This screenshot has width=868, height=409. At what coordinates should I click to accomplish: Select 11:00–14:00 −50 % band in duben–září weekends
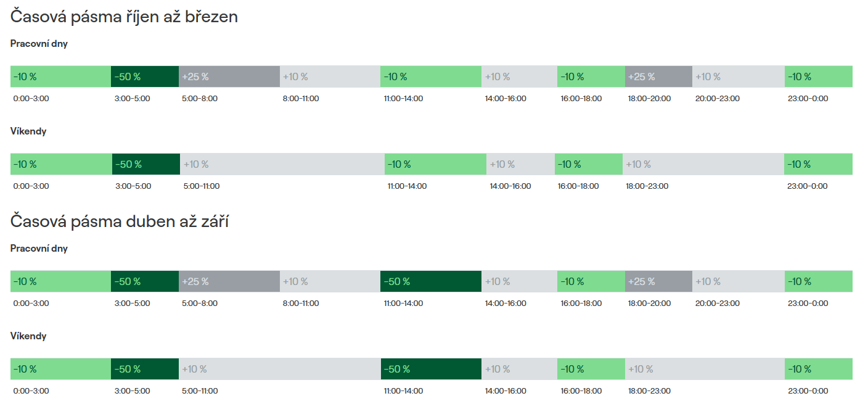click(x=430, y=369)
